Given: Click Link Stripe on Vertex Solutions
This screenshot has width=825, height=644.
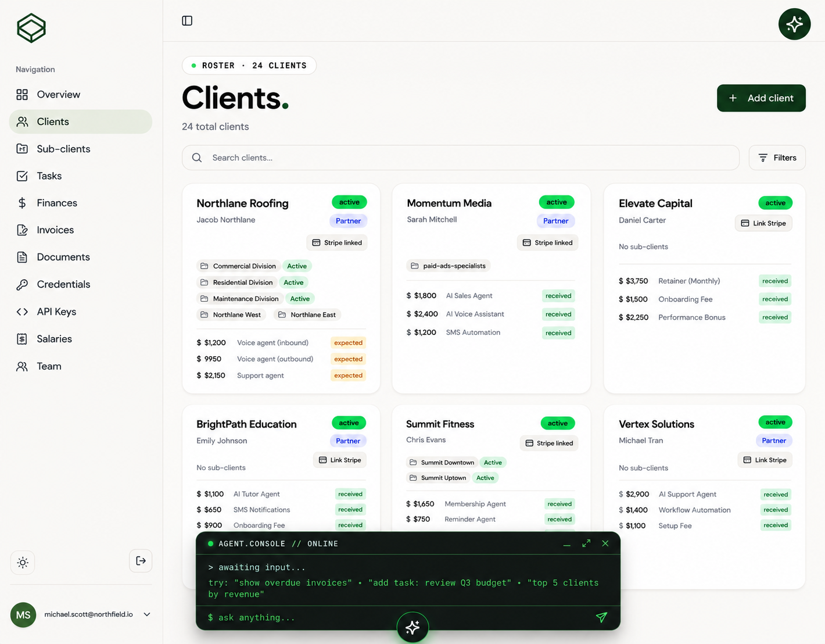Looking at the screenshot, I should tap(765, 460).
